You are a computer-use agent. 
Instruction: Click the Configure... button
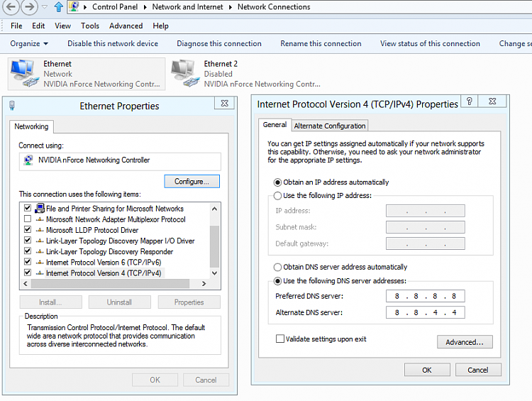point(192,181)
